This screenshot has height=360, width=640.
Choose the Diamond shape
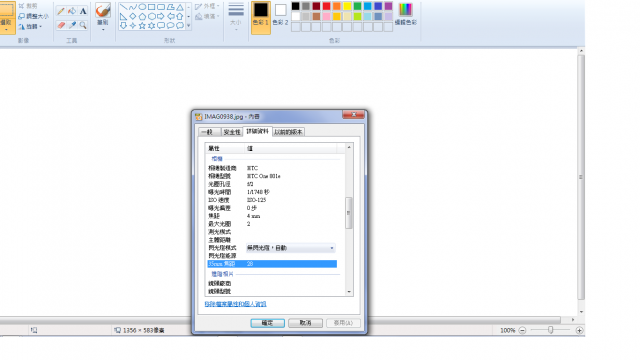(x=133, y=16)
